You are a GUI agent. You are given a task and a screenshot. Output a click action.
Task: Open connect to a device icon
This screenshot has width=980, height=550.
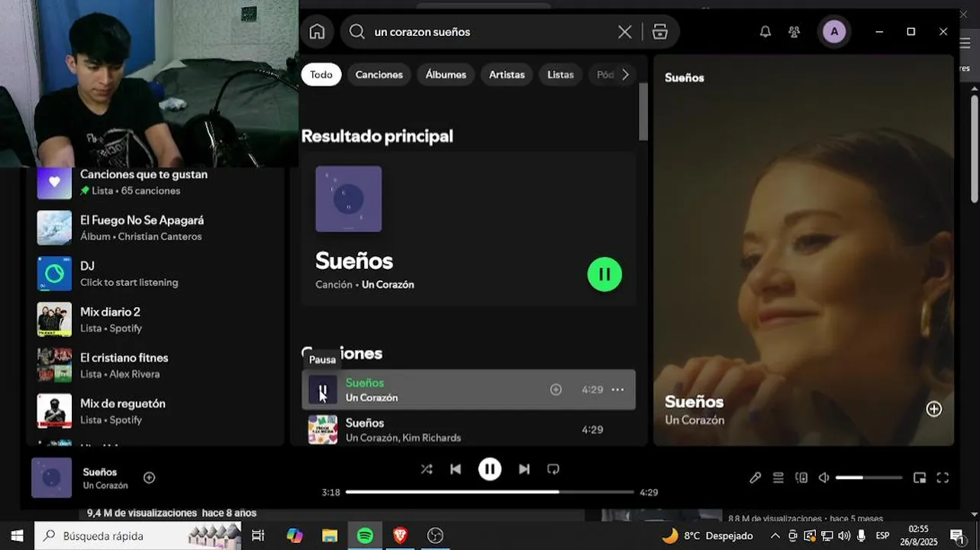801,477
